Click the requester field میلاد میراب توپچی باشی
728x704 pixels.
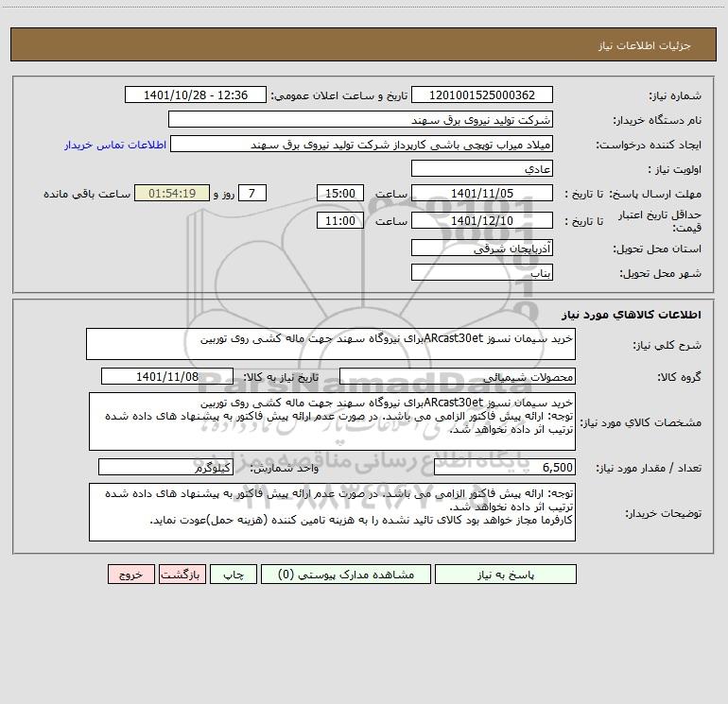pos(362,144)
